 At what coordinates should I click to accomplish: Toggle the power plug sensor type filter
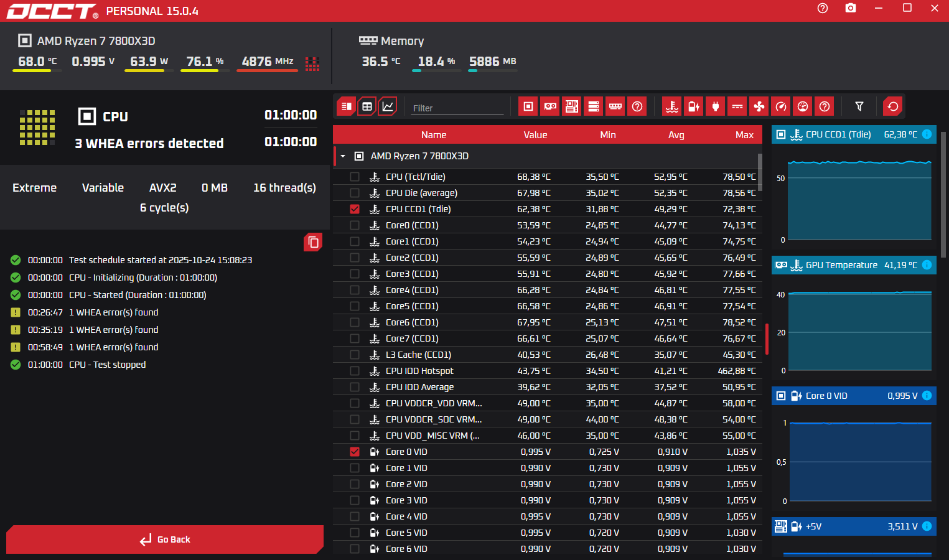716,106
